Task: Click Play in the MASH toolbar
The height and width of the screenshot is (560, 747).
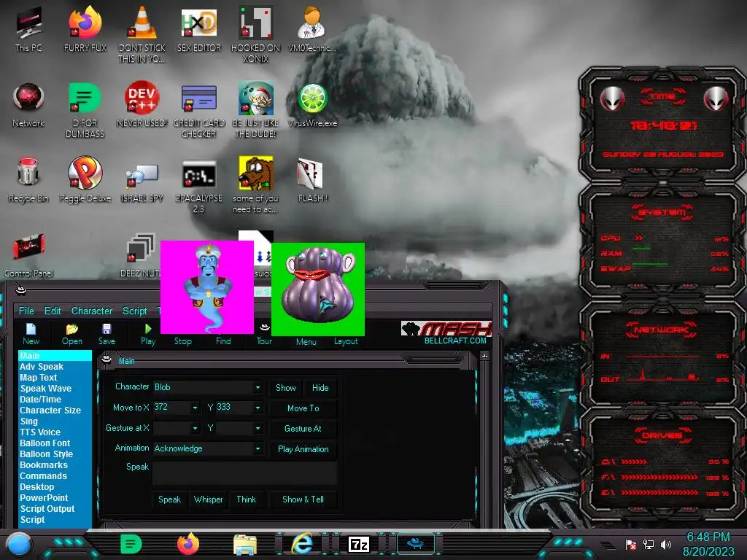Action: 148,334
